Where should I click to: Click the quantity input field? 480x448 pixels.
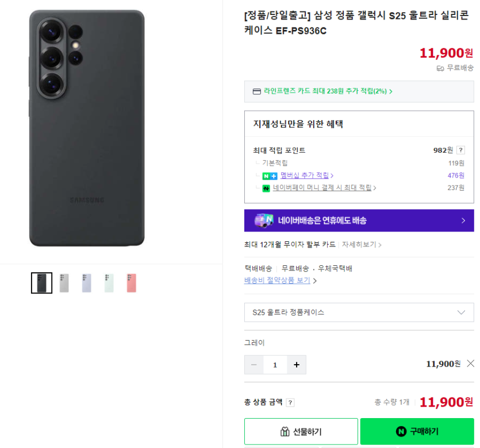pos(275,365)
